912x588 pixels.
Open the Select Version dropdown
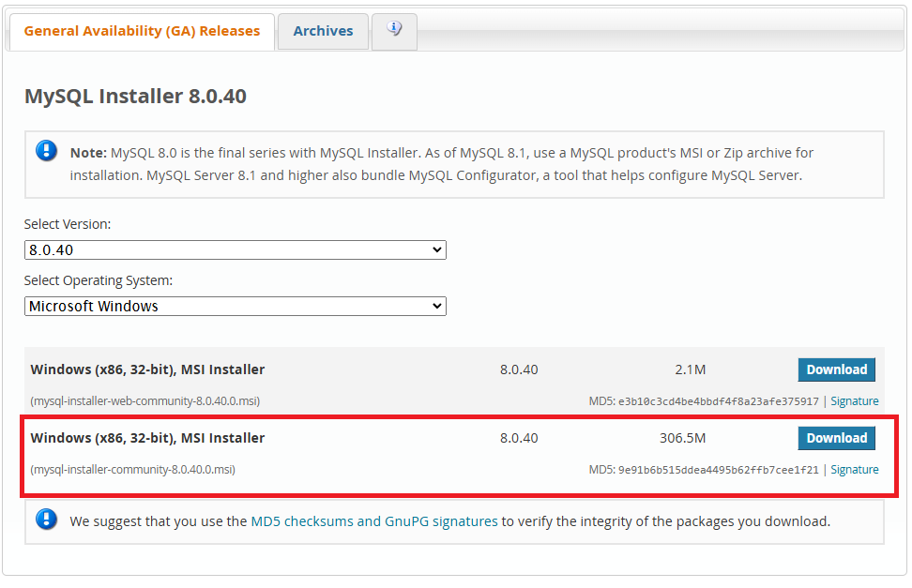tap(235, 250)
